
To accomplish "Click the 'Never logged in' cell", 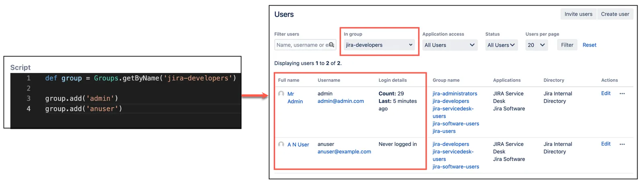I will pyautogui.click(x=398, y=144).
